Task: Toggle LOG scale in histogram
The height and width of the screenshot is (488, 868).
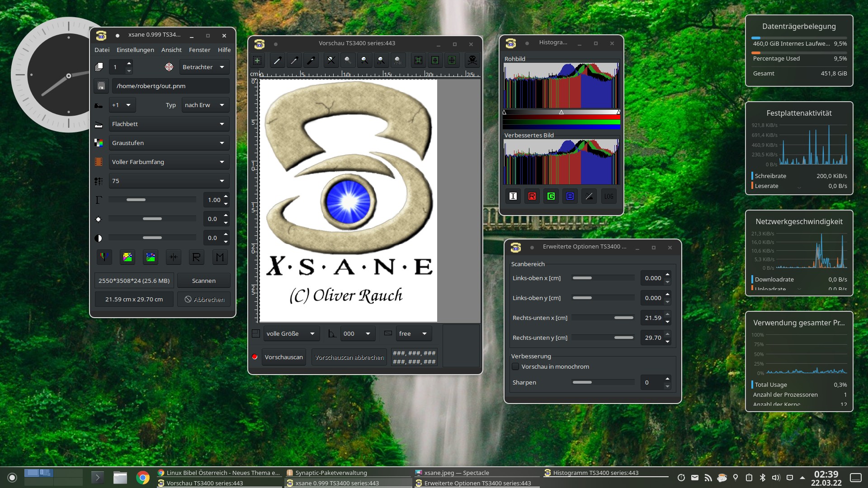Action: (x=609, y=196)
